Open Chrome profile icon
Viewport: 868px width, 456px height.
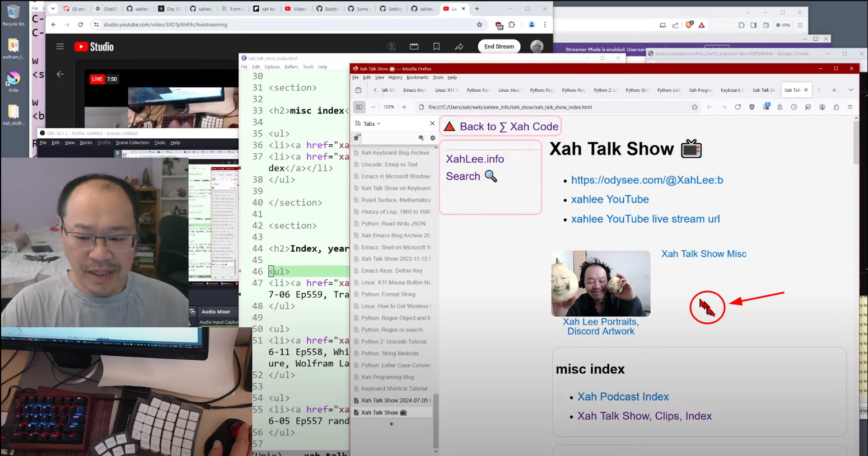point(531,25)
